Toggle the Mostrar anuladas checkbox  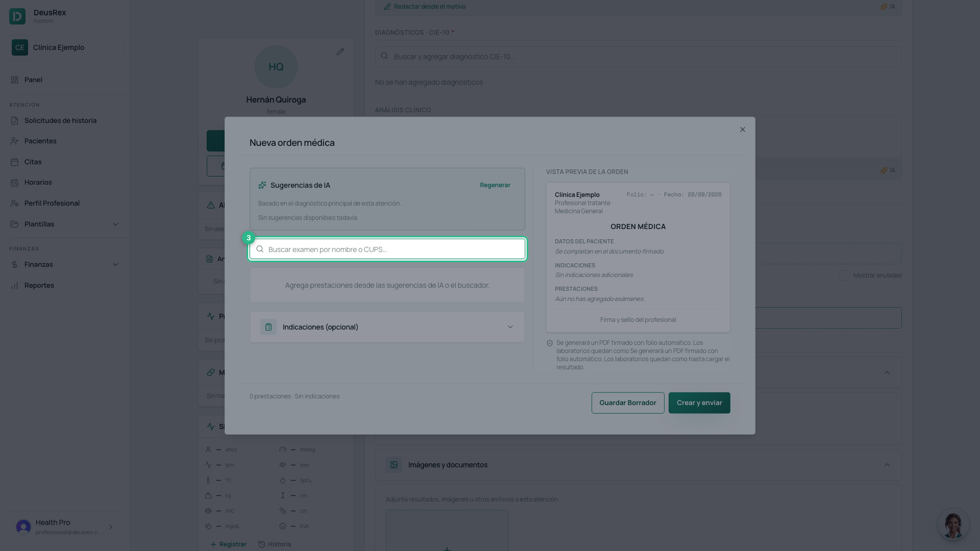click(x=844, y=275)
